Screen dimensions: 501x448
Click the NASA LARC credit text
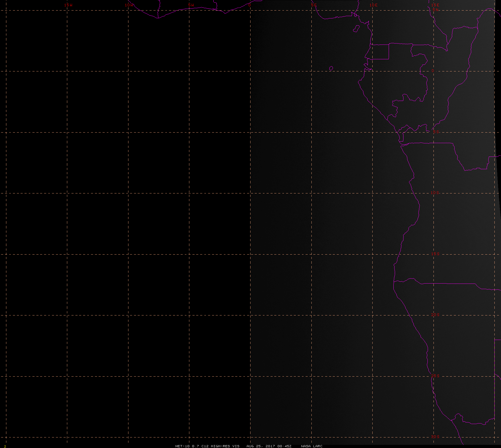(x=312, y=446)
